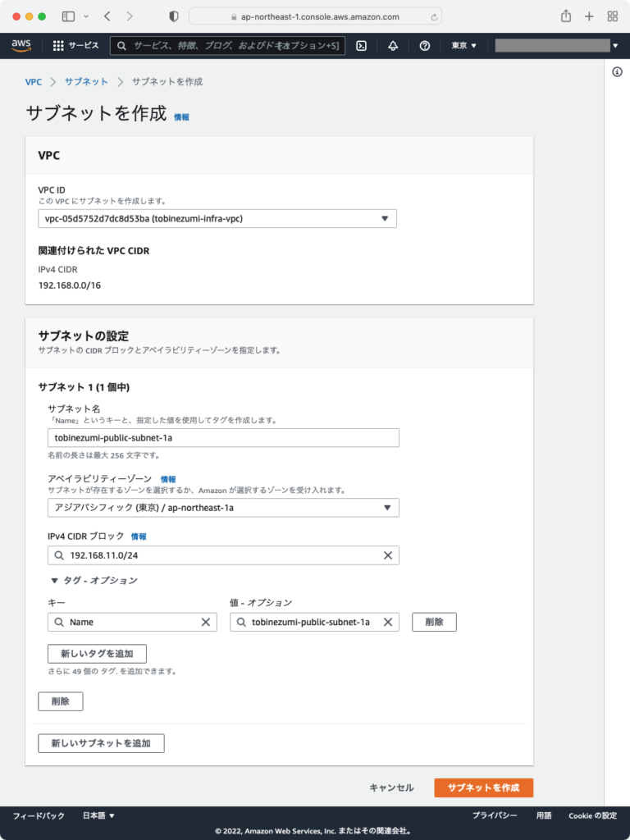The image size is (630, 840).
Task: Click Safari privacy shield icon
Action: point(174,16)
